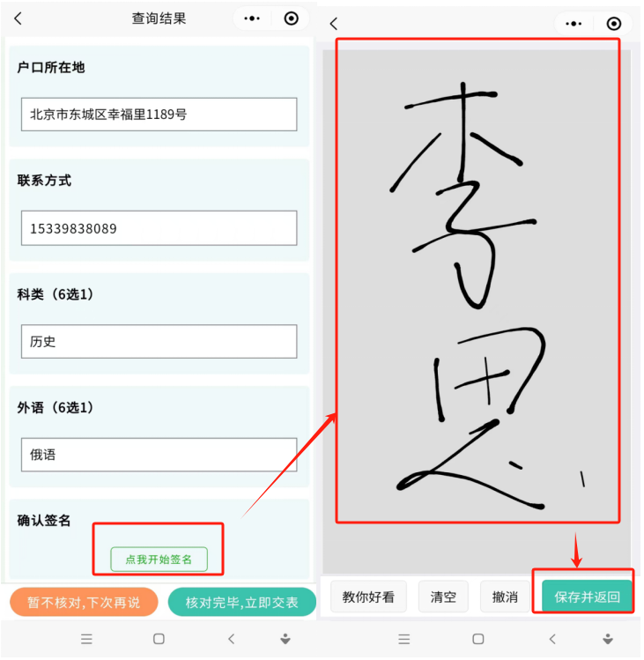Image resolution: width=644 pixels, height=660 pixels.
Task: Tap the right phone's accessibility person icon
Action: [607, 639]
